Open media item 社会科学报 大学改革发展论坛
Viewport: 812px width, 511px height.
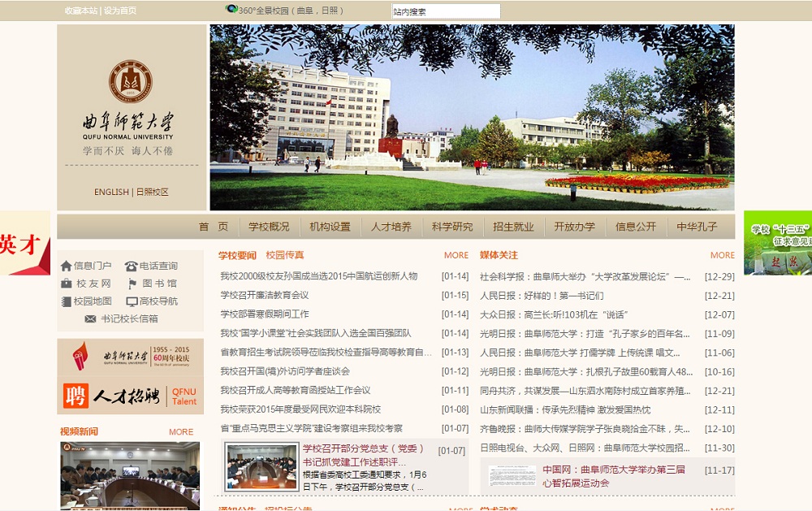(x=585, y=277)
